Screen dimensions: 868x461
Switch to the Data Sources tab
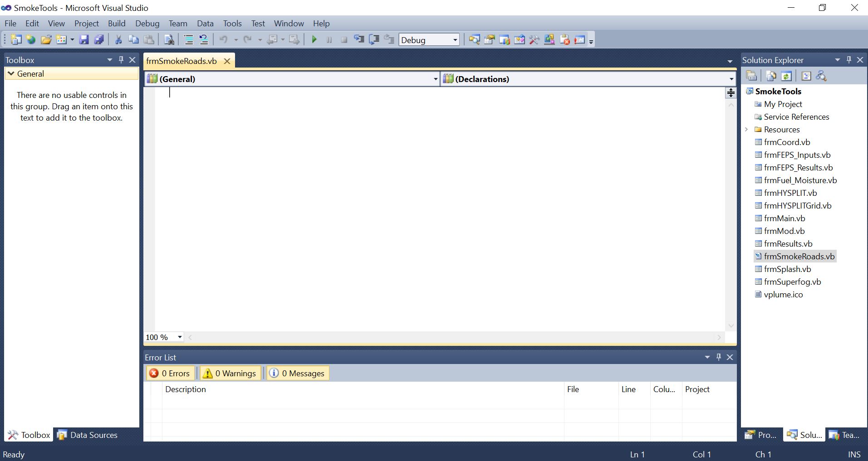tap(87, 435)
